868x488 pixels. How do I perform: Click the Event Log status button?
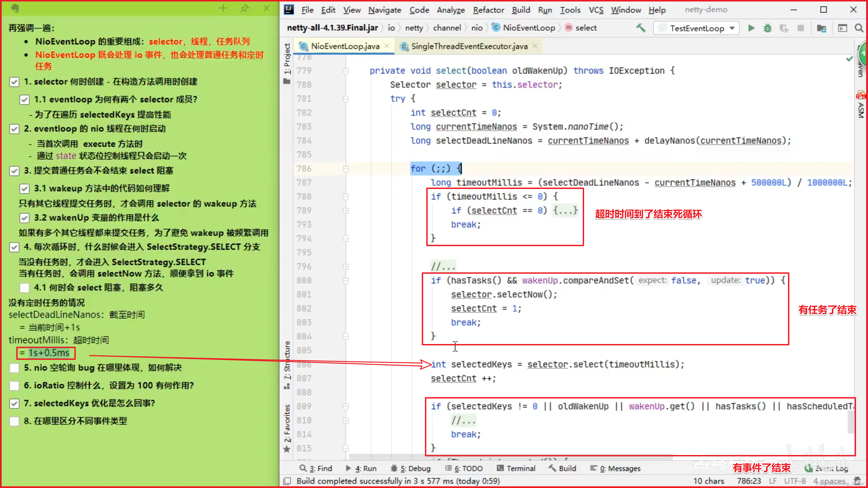[826, 469]
